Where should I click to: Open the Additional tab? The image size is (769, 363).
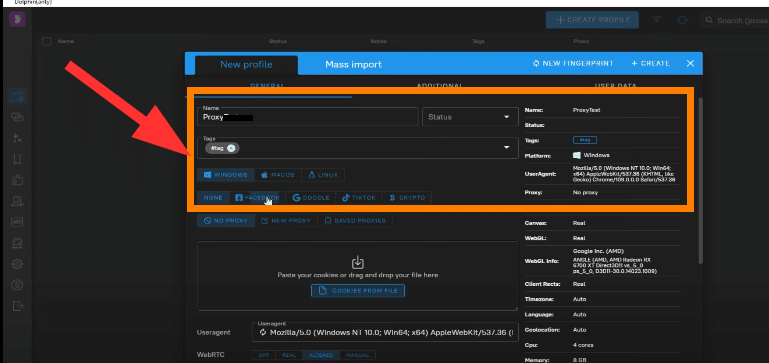(x=439, y=86)
